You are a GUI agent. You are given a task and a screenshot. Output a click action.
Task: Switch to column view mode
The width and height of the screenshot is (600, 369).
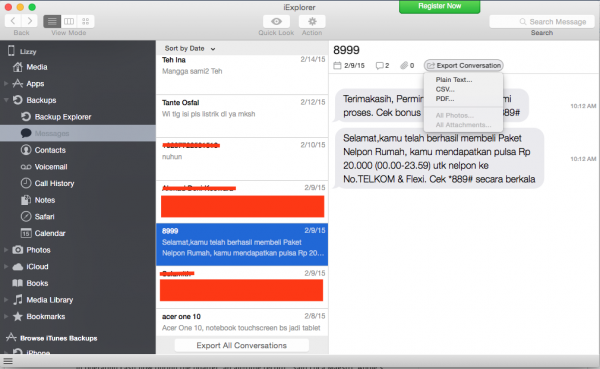[69, 21]
